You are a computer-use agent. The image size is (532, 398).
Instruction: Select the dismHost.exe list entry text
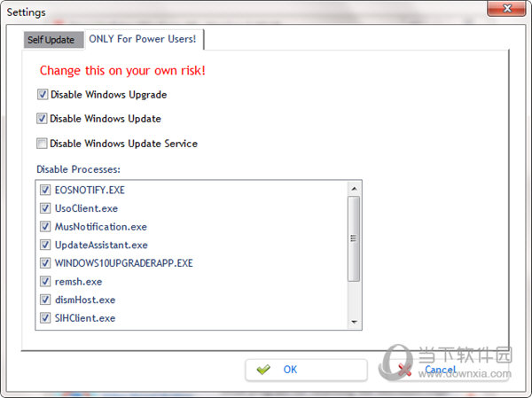click(x=85, y=300)
